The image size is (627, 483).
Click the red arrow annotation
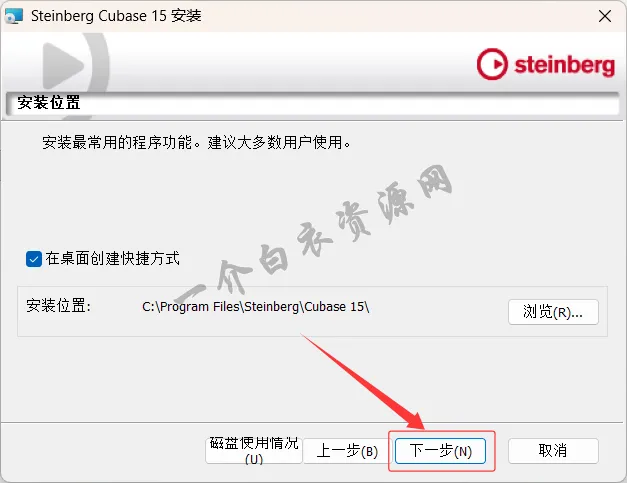point(363,382)
